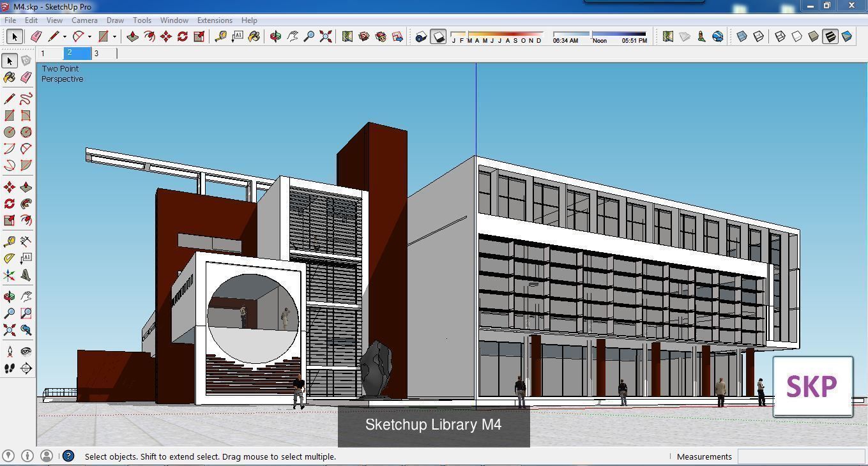This screenshot has width=868, height=466.
Task: Click the Previous view tool
Action: coord(26,330)
